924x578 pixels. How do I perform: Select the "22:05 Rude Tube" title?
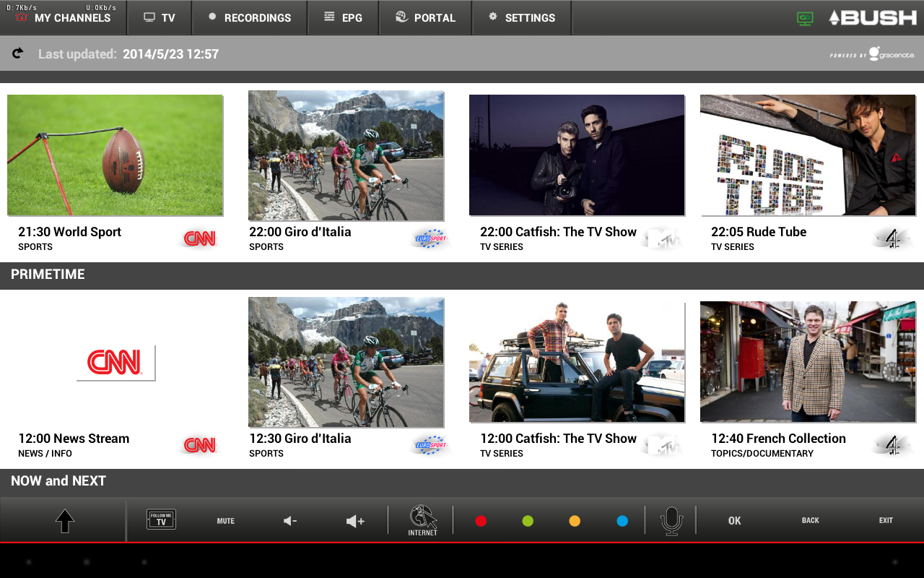pyautogui.click(x=759, y=232)
